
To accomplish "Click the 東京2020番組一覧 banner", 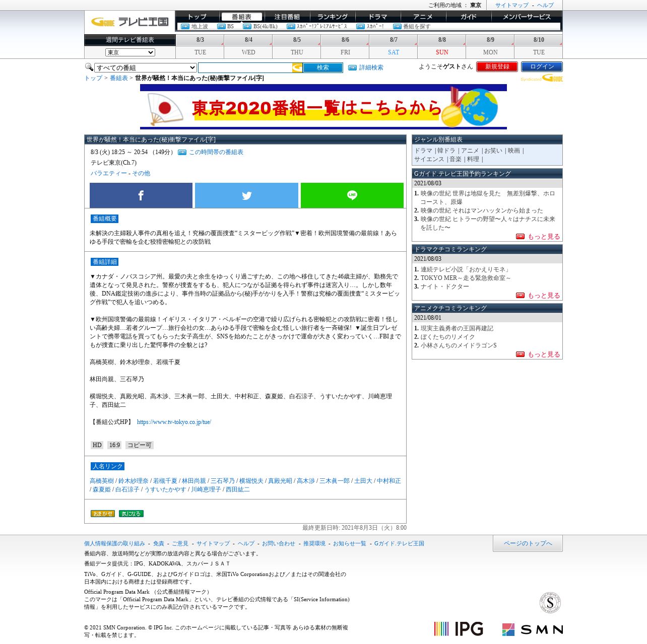I will click(323, 107).
